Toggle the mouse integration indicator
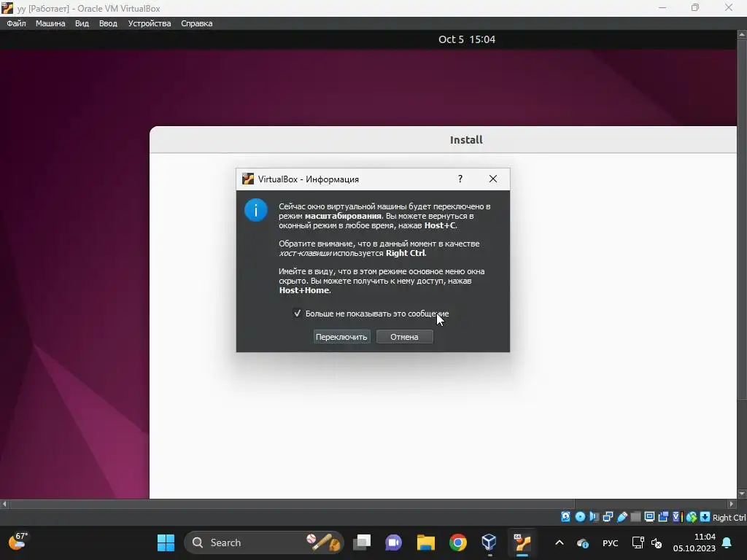The width and height of the screenshot is (747, 560). pyautogui.click(x=692, y=517)
